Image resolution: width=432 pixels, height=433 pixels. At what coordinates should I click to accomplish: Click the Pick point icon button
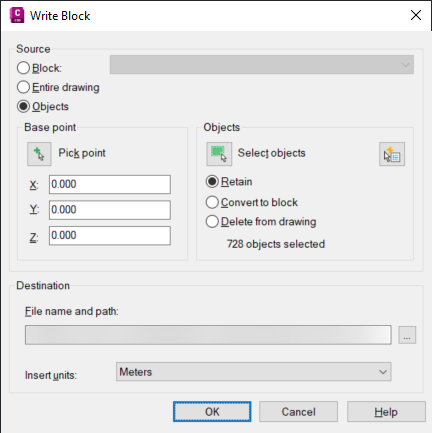click(39, 154)
